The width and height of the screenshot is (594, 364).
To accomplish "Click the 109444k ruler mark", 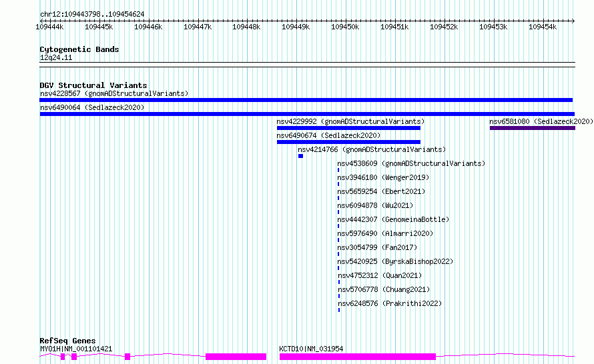I will coord(49,27).
